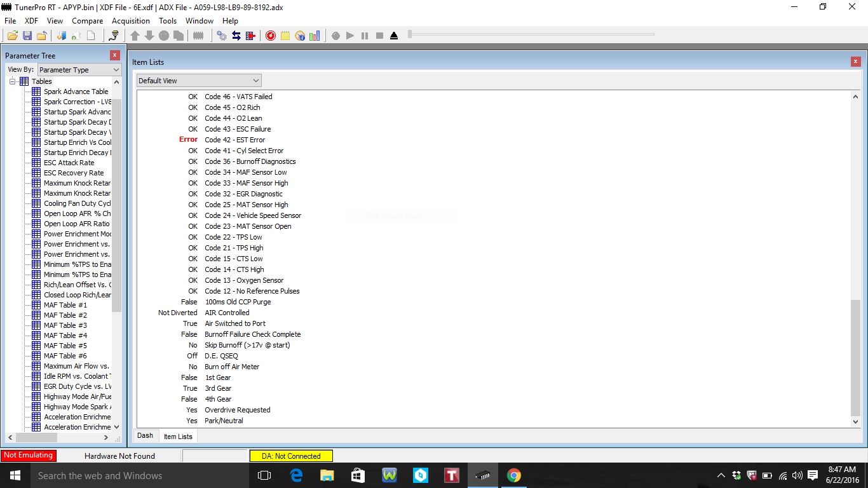The height and width of the screenshot is (488, 868).
Task: Click the bar chart monitor icon
Action: [x=315, y=36]
